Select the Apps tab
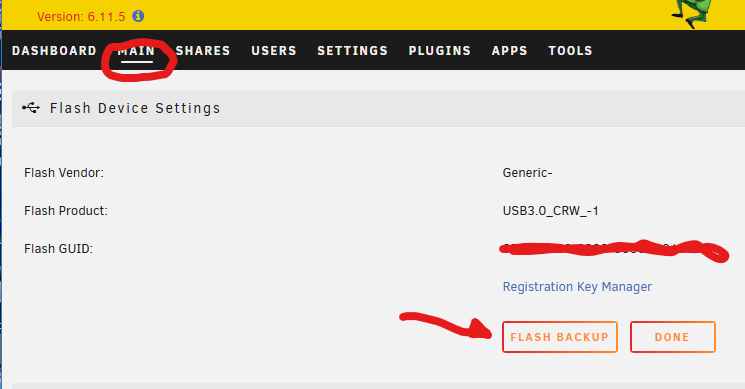Image resolution: width=745 pixels, height=389 pixels. (509, 51)
